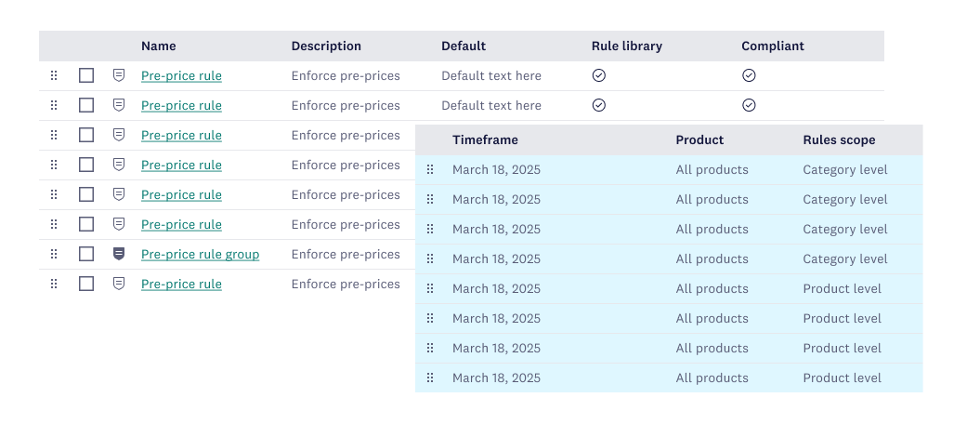
Task: Check the checkbox in the last Pre-price rule row
Action: point(86,284)
